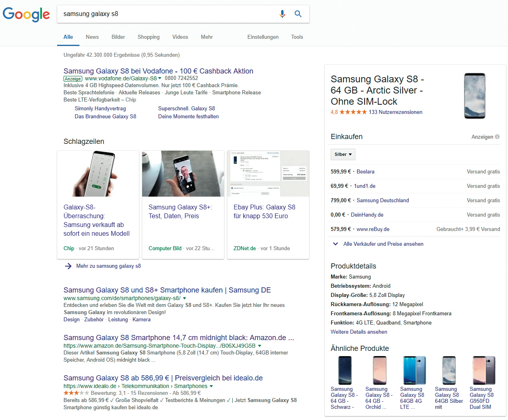
Task: Open Zubehör sitelink under Samsung result
Action: click(x=94, y=319)
